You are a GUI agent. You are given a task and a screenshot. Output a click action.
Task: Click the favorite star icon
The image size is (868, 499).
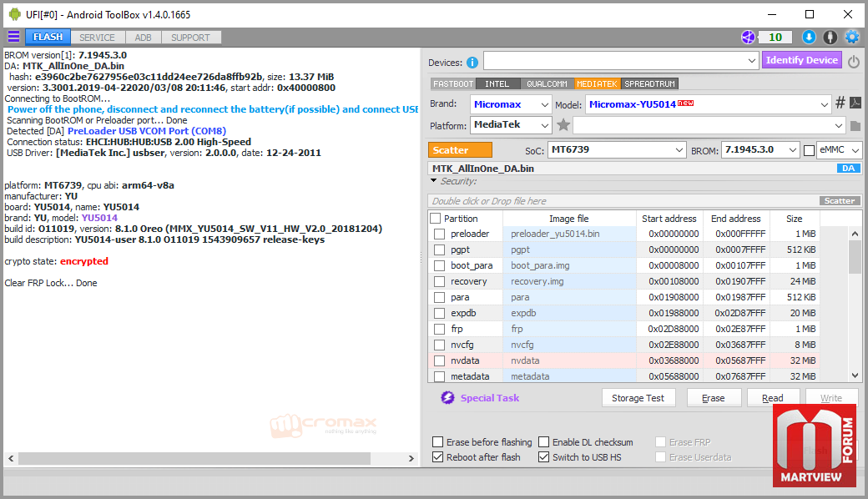coord(563,125)
